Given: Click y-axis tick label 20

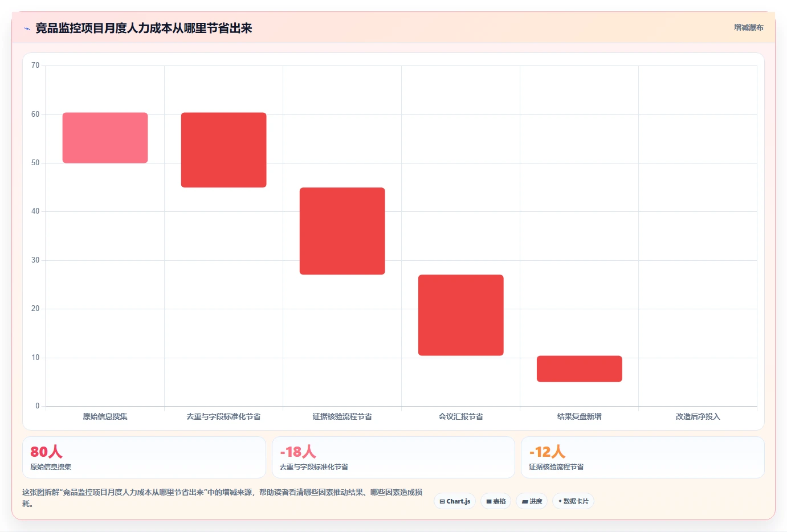Looking at the screenshot, I should pos(35,309).
